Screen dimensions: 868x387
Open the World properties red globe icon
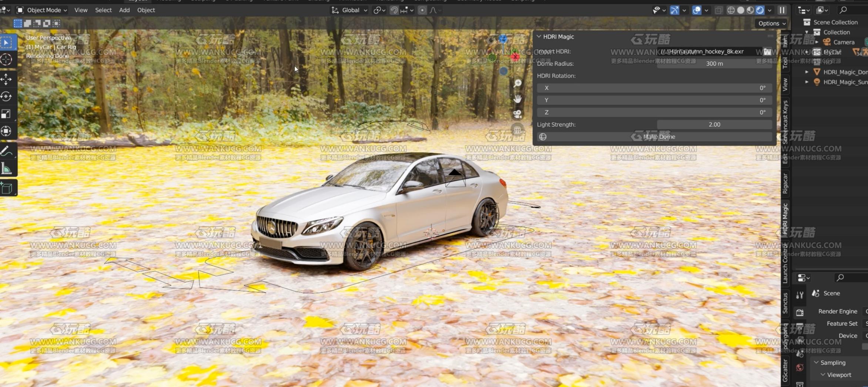coord(800,367)
